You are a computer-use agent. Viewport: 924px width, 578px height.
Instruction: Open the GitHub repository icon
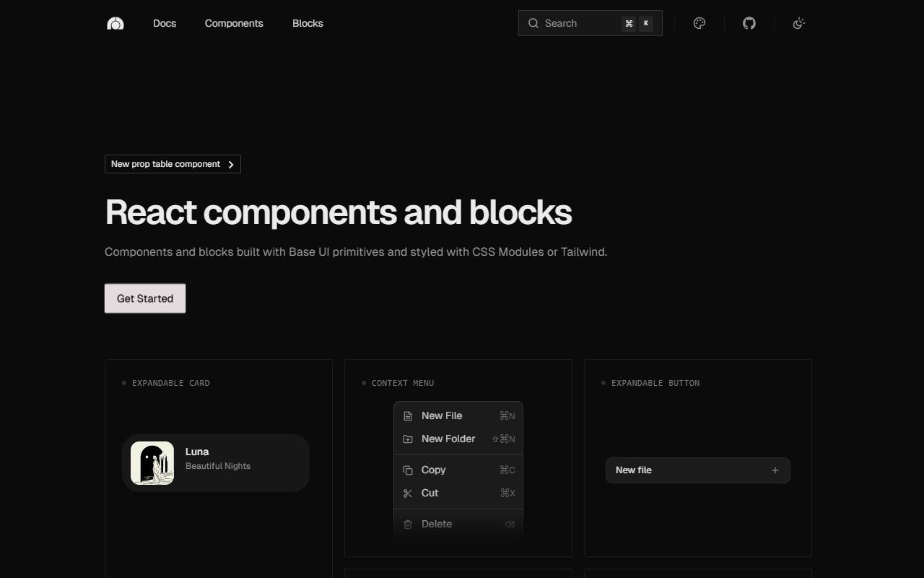[749, 23]
